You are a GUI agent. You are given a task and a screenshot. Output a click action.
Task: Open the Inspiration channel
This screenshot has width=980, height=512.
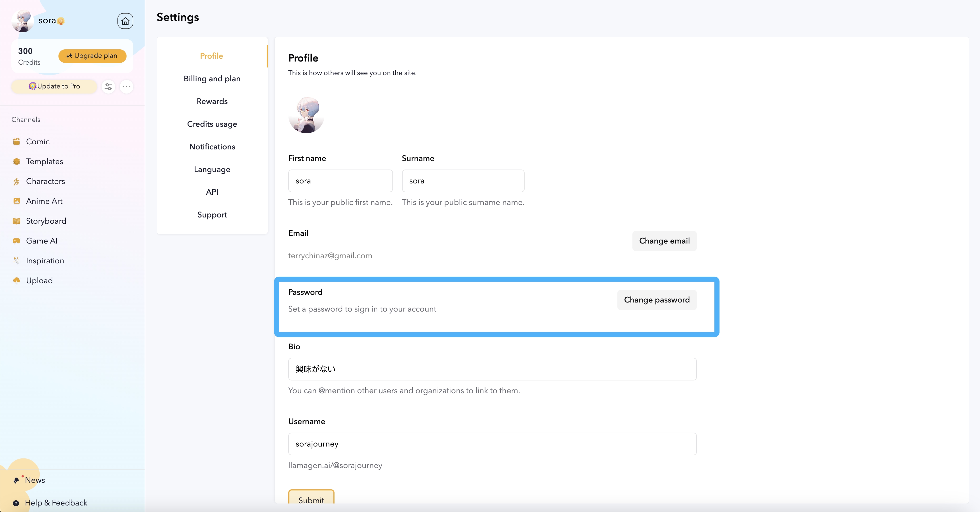click(45, 261)
